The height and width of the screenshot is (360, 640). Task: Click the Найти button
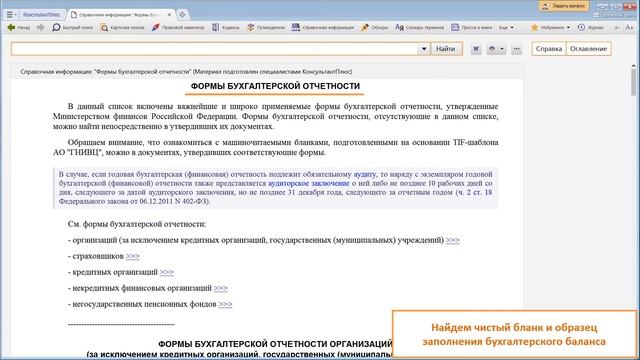tap(445, 49)
